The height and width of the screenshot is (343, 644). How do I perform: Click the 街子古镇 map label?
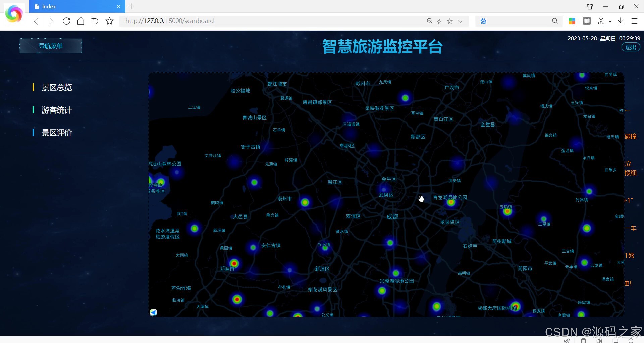point(250,147)
